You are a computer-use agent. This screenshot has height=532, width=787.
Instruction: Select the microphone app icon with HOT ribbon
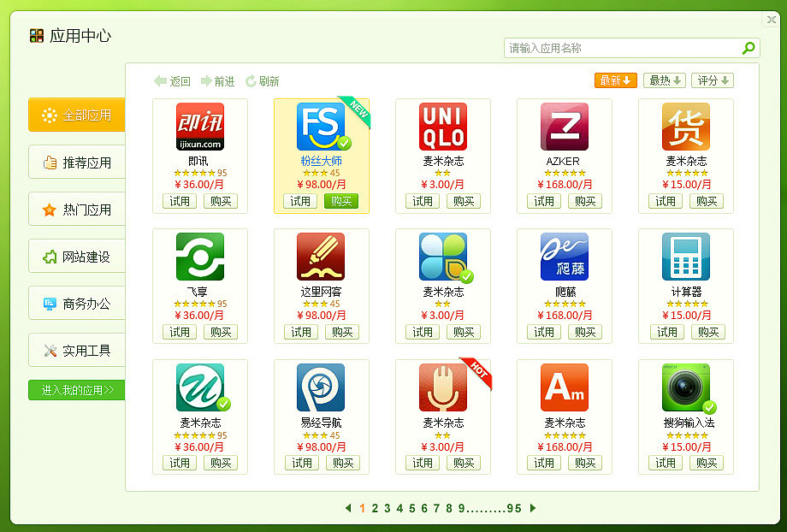click(443, 388)
